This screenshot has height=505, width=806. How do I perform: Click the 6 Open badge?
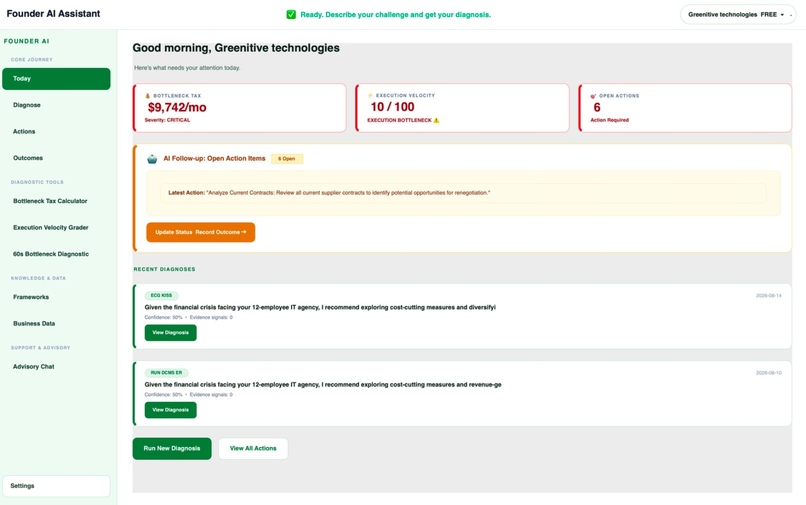(287, 159)
